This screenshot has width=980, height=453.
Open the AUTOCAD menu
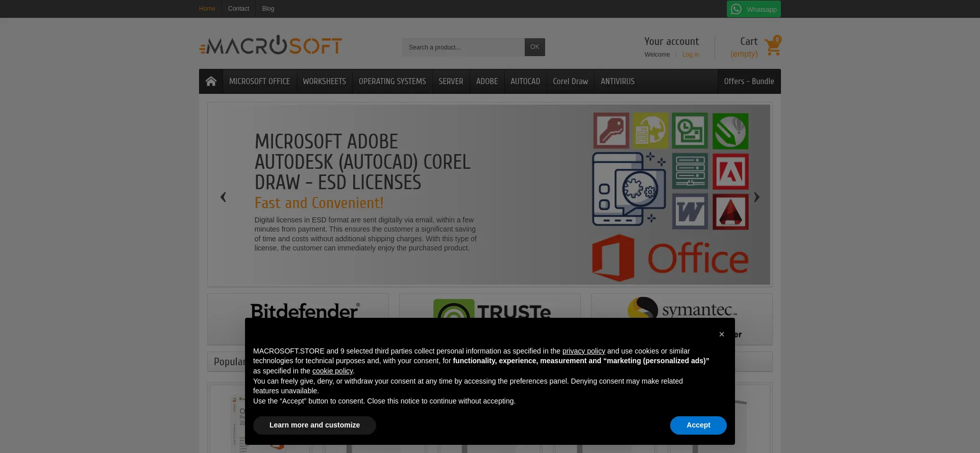[x=525, y=81]
